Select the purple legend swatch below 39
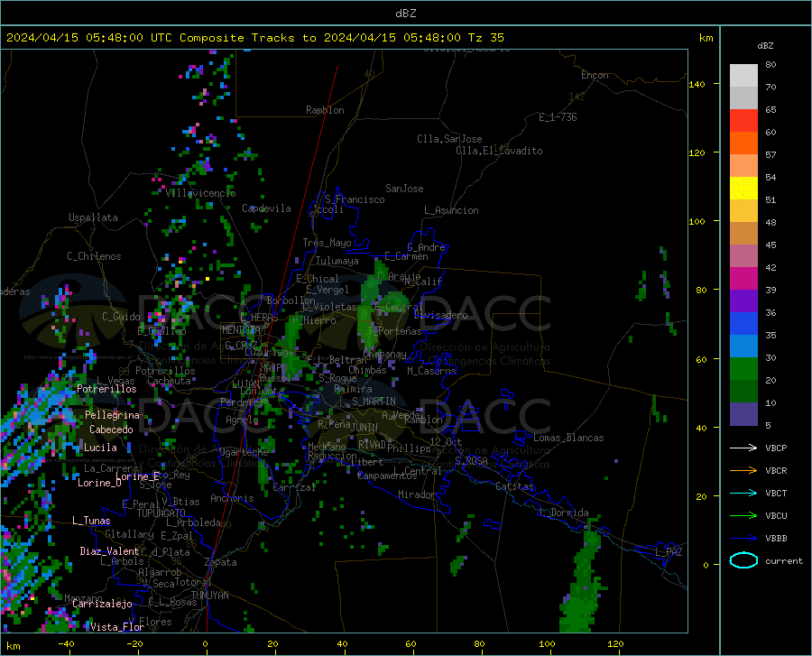812x656 pixels. 743,301
